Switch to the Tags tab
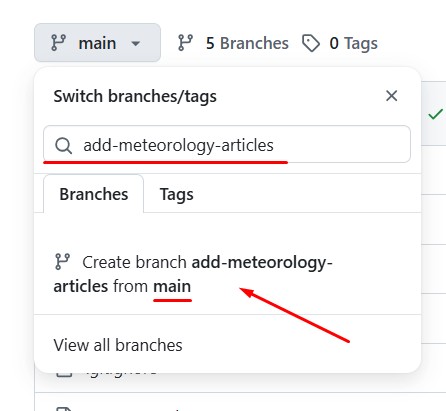 click(176, 194)
